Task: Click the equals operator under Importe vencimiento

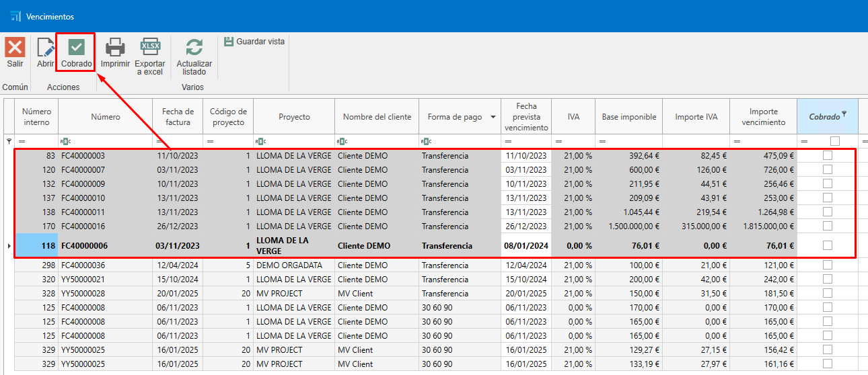Action: coord(737,141)
